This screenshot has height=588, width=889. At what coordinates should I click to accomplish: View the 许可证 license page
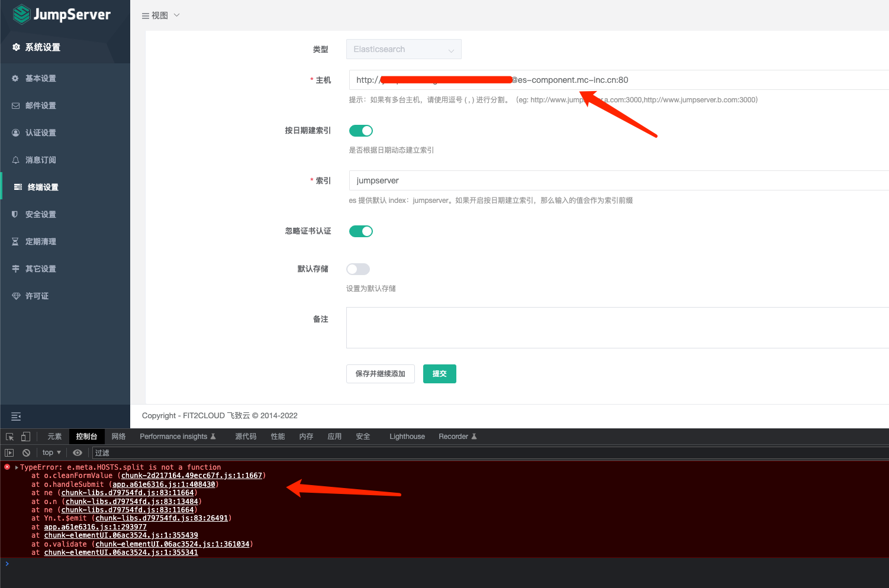tap(37, 296)
